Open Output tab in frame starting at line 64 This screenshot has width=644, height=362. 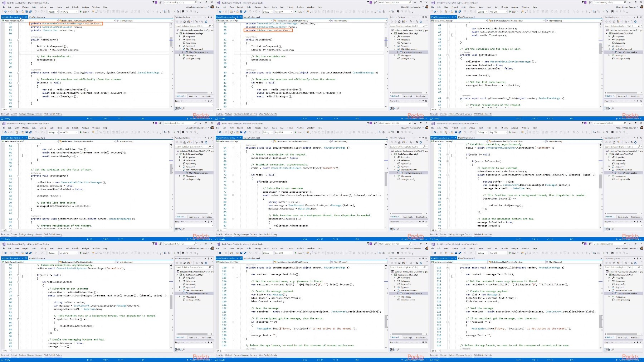click(229, 235)
